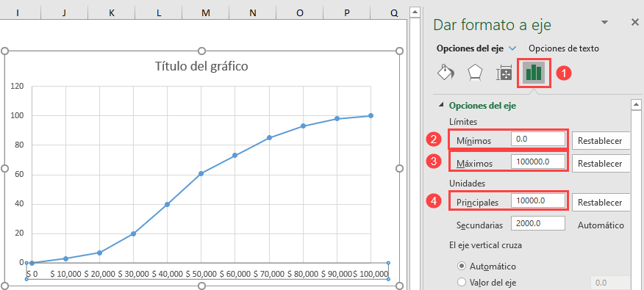Collapse the Opciones del eje section
The height and width of the screenshot is (290, 644).
click(441, 106)
